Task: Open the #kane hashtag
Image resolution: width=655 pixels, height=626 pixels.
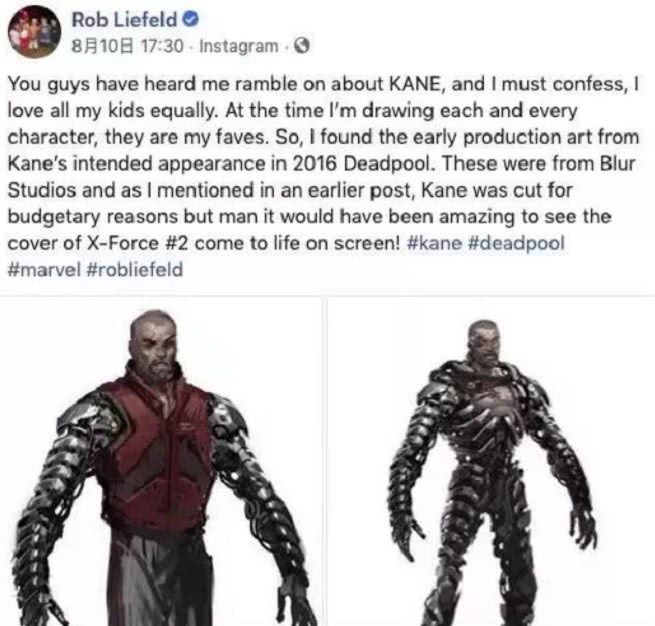Action: 434,243
